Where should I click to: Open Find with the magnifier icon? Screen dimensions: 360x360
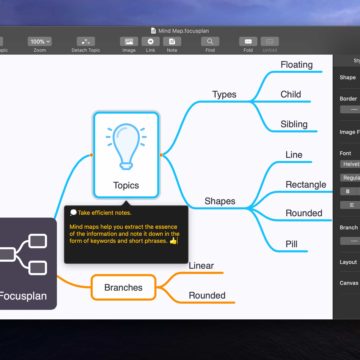[x=210, y=42]
